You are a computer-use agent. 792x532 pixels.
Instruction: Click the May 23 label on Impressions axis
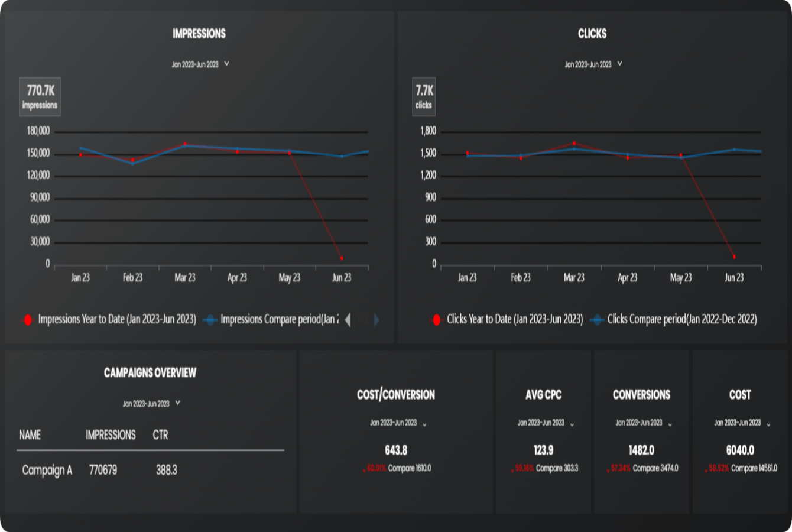[290, 278]
